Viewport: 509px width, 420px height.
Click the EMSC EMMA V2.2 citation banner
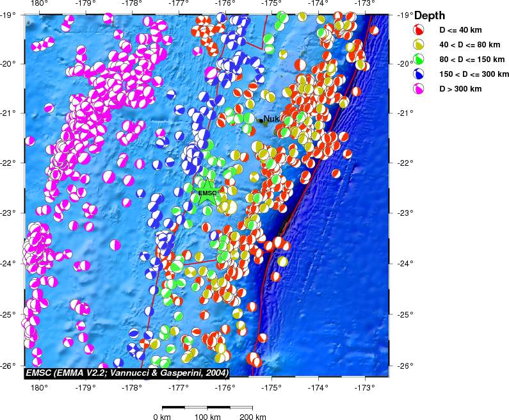pyautogui.click(x=127, y=373)
